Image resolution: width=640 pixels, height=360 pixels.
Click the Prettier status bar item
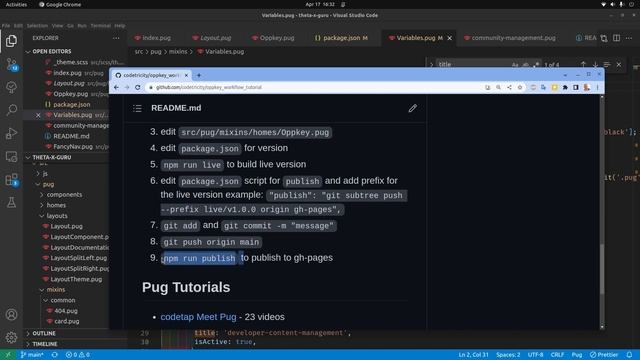click(x=604, y=355)
